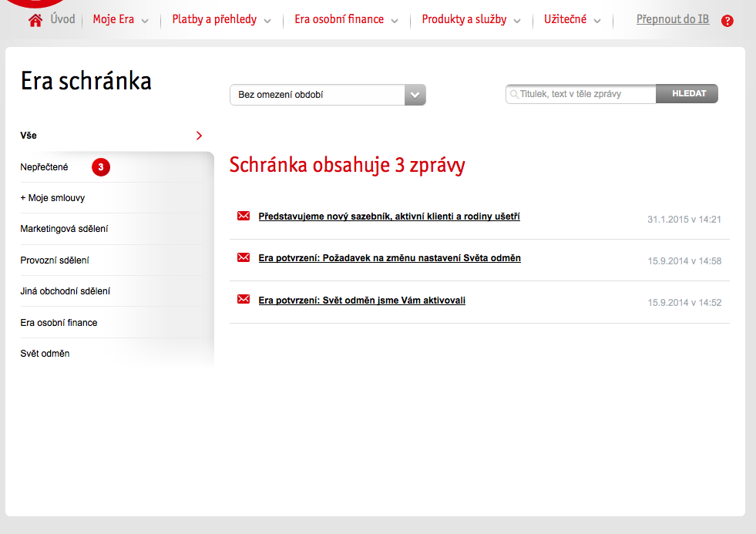Click heading Schránka obsahuje 3 zprávy
The image size is (756, 534).
coord(347,166)
